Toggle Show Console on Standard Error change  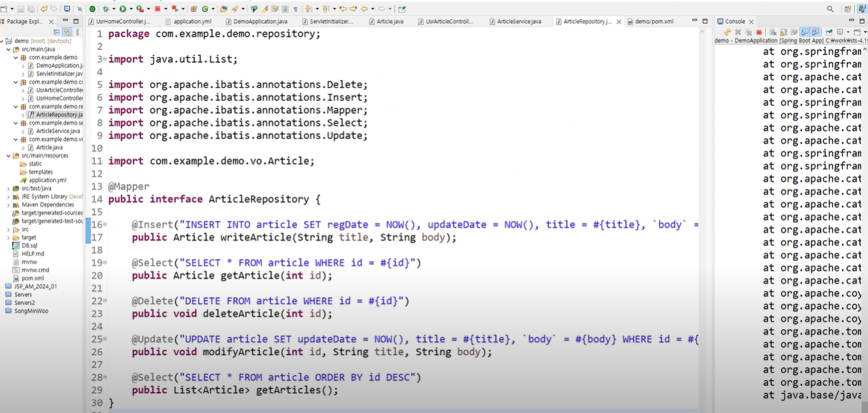pyautogui.click(x=815, y=32)
